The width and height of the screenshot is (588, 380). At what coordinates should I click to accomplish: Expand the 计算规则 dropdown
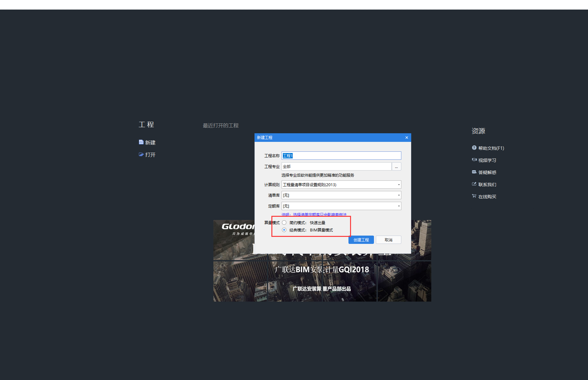398,185
